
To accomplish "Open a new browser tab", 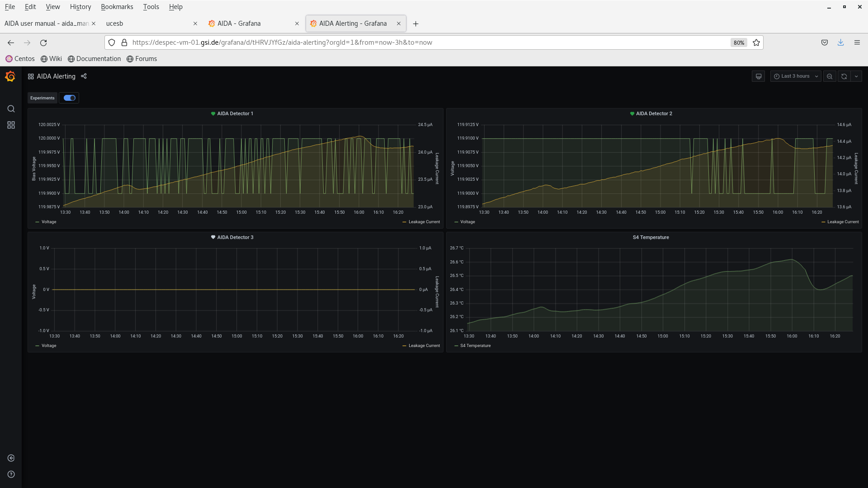I will coord(416,23).
